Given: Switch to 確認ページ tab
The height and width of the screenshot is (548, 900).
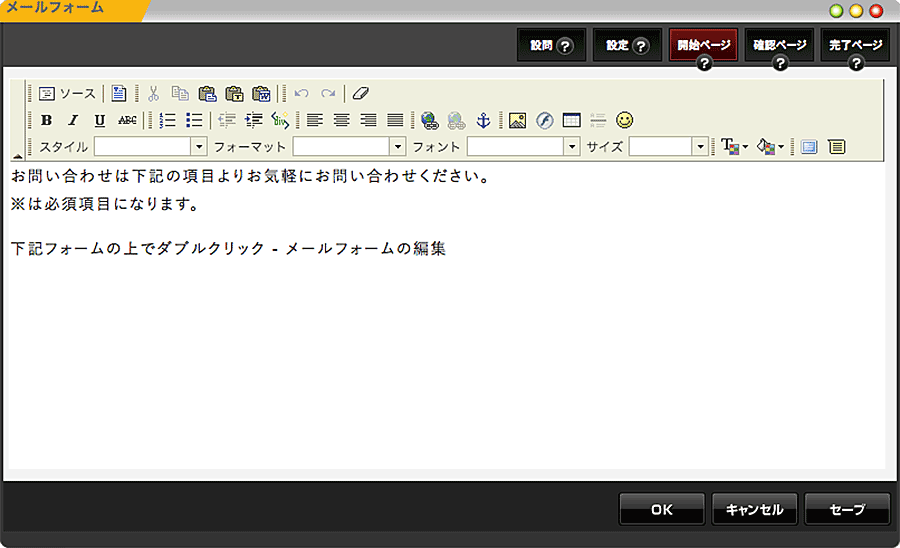Looking at the screenshot, I should point(779,45).
